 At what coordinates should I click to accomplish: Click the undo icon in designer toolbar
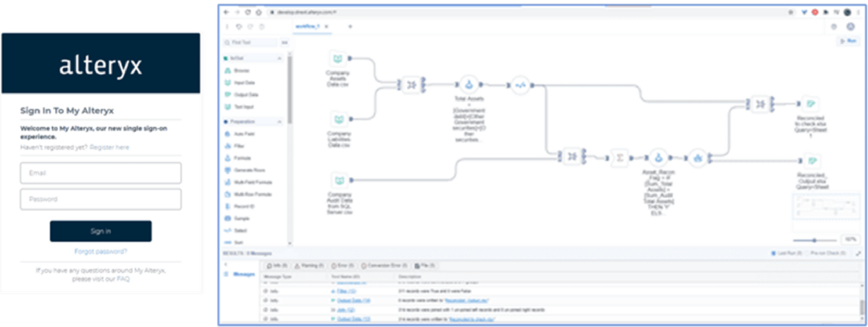pyautogui.click(x=239, y=27)
